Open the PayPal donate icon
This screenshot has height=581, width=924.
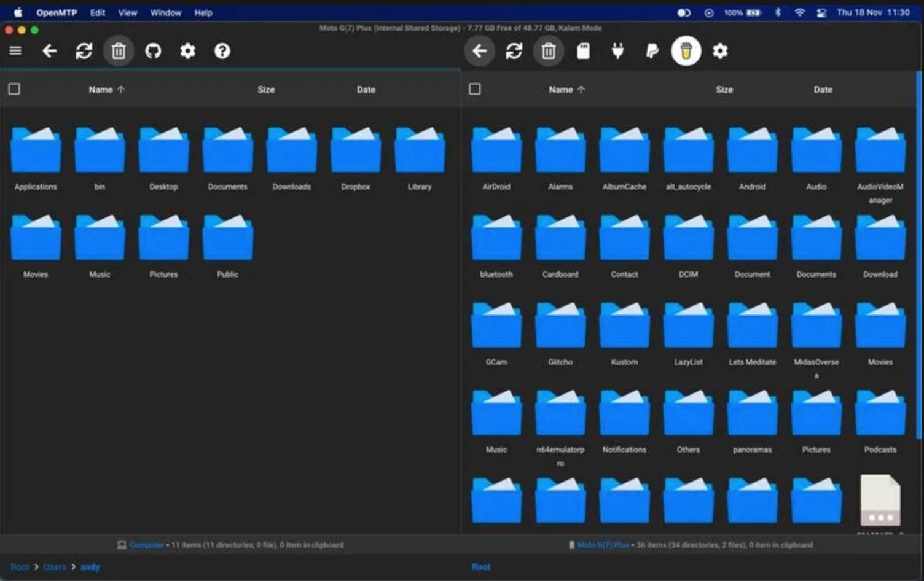pyautogui.click(x=652, y=51)
